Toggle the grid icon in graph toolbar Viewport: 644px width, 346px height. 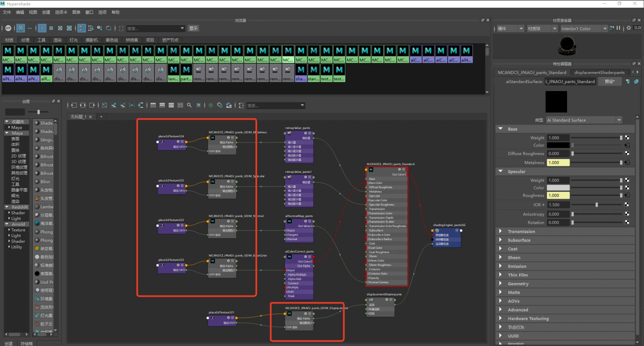coord(211,105)
